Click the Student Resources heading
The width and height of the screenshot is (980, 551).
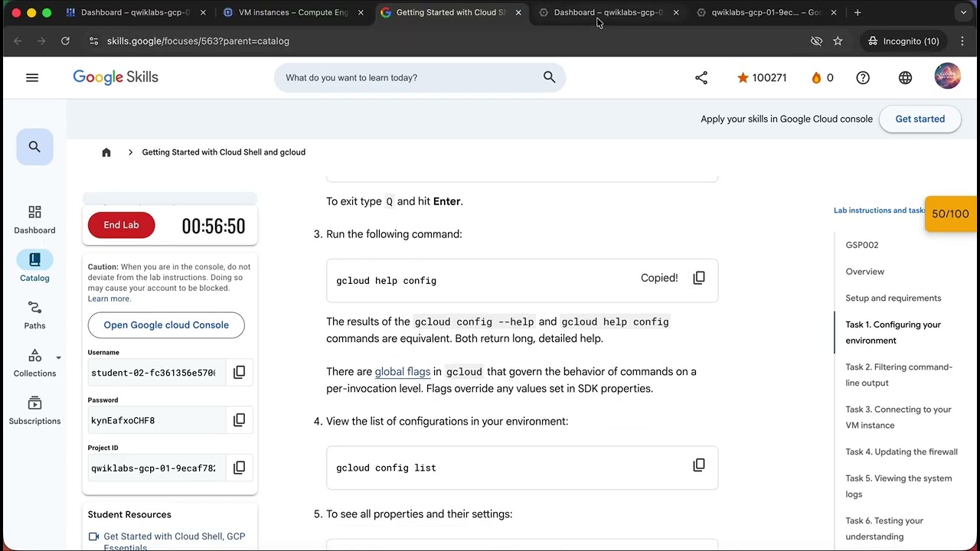coord(129,514)
